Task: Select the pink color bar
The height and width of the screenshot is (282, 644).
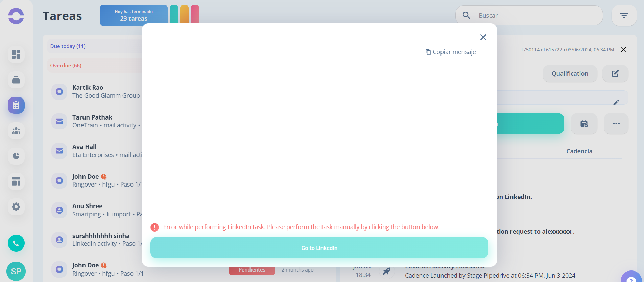Action: 195,14
